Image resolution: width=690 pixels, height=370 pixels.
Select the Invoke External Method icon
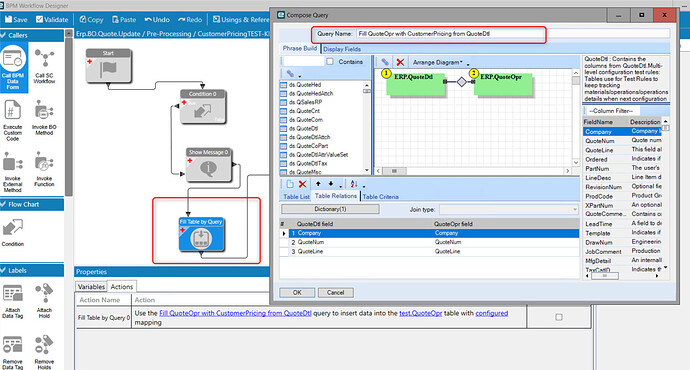[12, 172]
